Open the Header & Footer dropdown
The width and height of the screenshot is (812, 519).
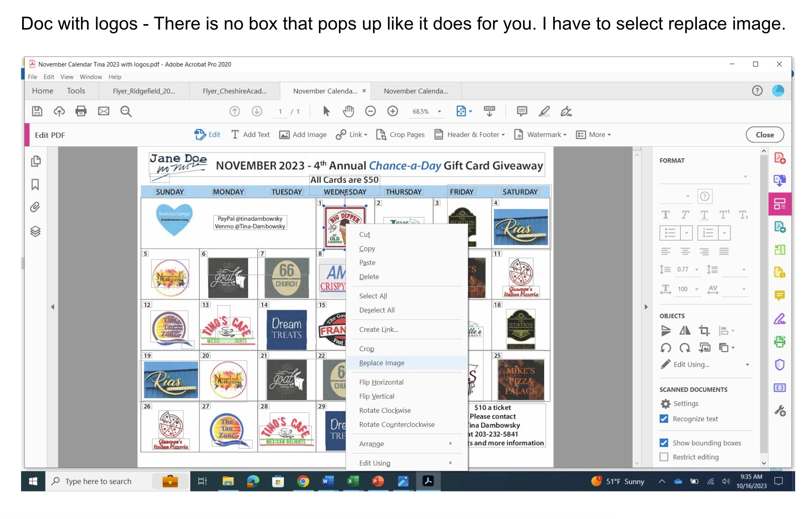point(470,135)
